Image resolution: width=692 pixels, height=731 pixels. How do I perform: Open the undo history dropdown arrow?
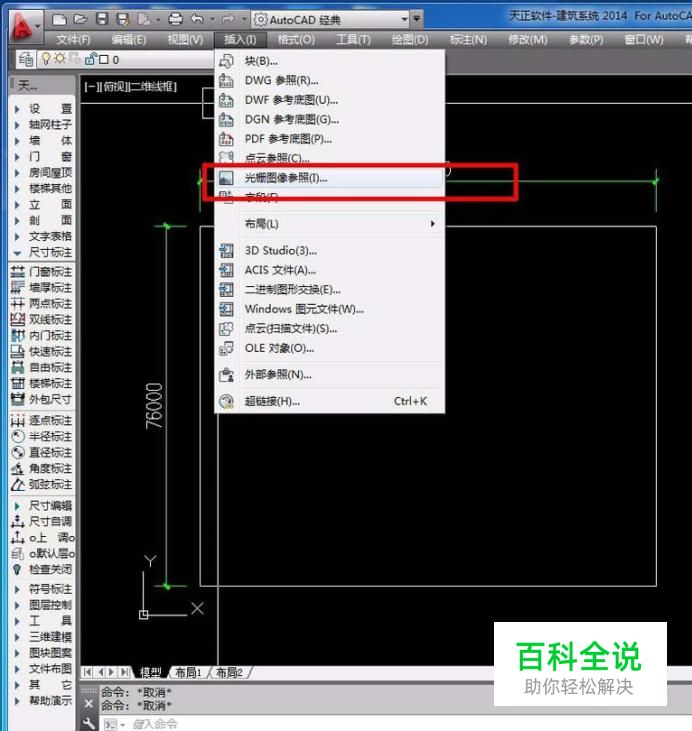pos(212,20)
